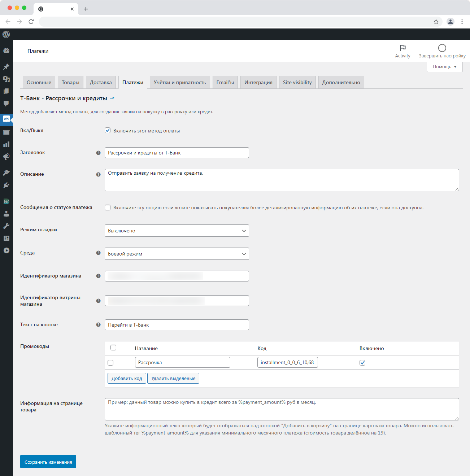The image size is (470, 476).
Task: Open the WordPress logo menu
Action: coord(6,34)
